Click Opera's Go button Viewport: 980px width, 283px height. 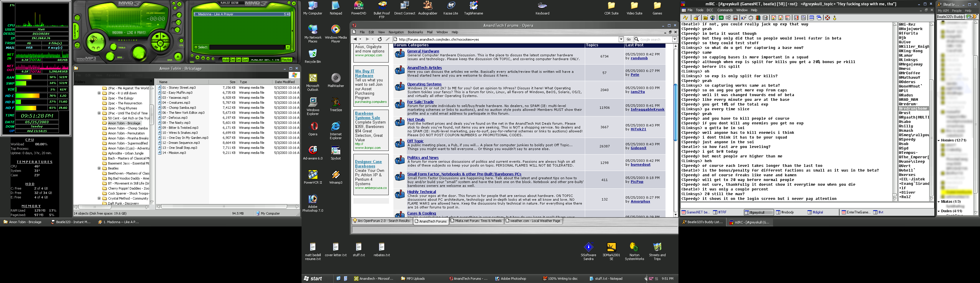629,40
